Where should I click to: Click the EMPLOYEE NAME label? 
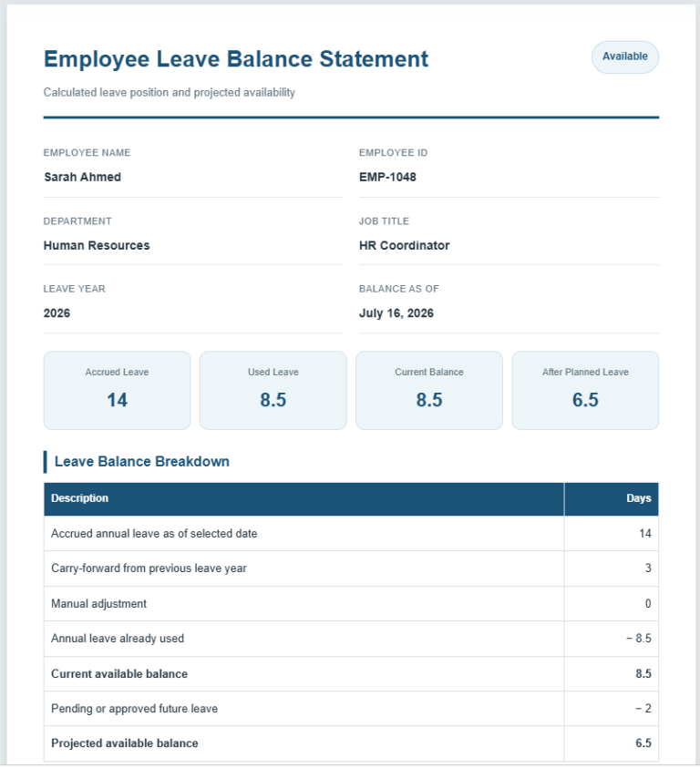pyautogui.click(x=87, y=153)
